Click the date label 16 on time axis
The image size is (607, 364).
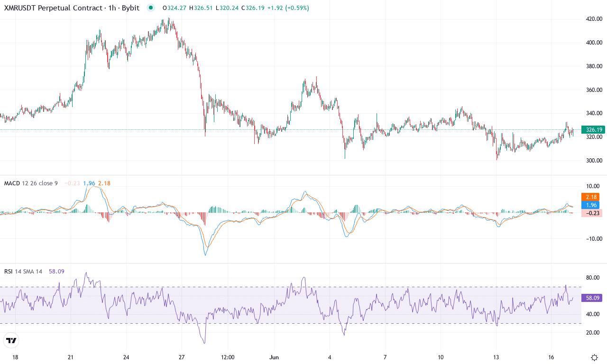pyautogui.click(x=551, y=357)
